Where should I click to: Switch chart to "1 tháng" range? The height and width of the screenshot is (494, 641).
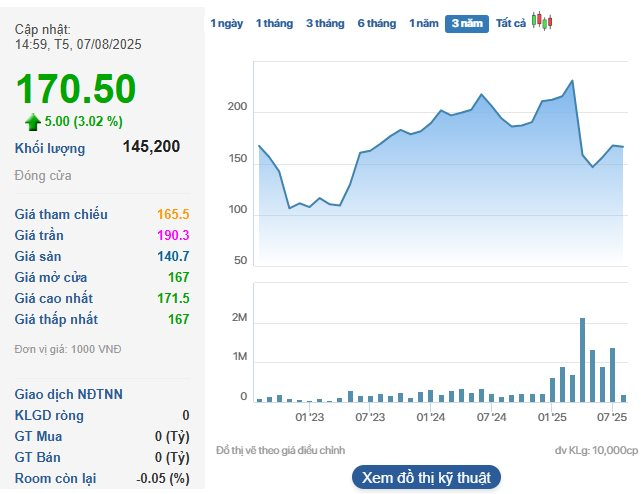(x=275, y=23)
